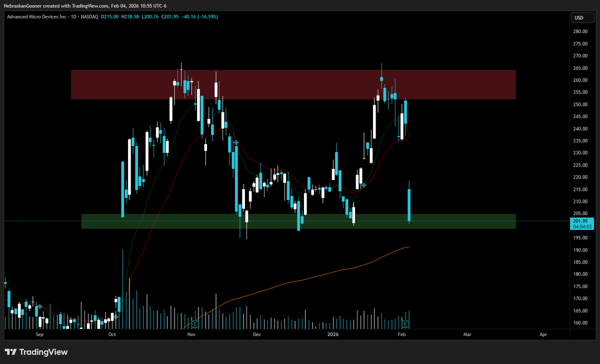Click the 160.00 price axis label
The width and height of the screenshot is (600, 364).
(580, 323)
